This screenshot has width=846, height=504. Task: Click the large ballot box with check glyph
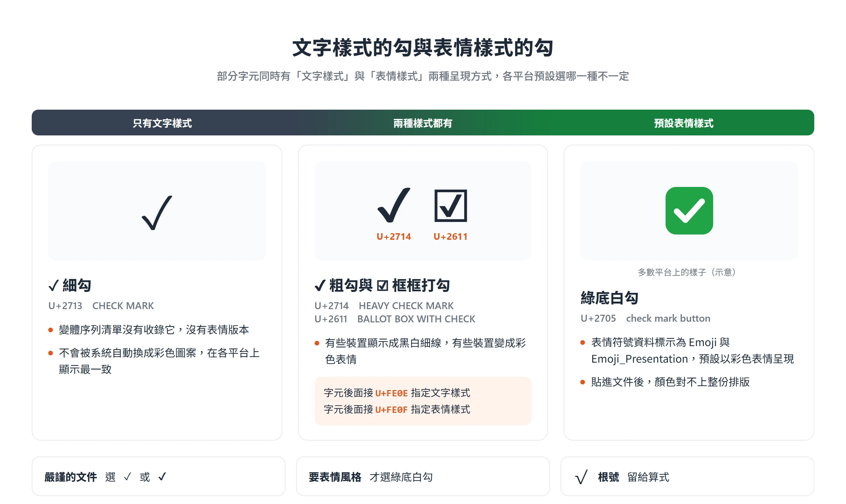[x=450, y=205]
